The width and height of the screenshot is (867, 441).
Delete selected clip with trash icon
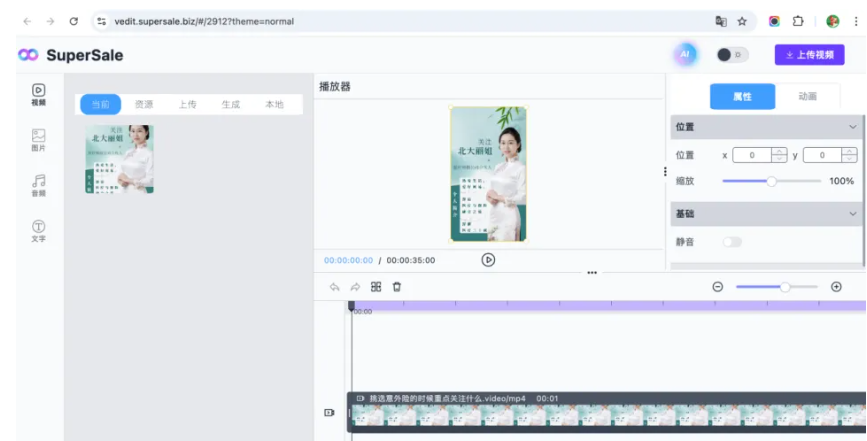pos(397,287)
